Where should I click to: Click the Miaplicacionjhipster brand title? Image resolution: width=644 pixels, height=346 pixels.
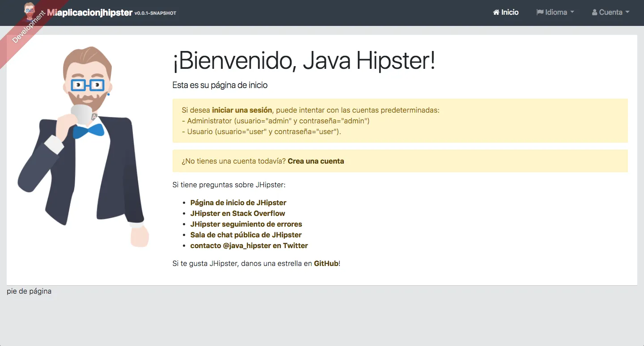click(x=89, y=13)
